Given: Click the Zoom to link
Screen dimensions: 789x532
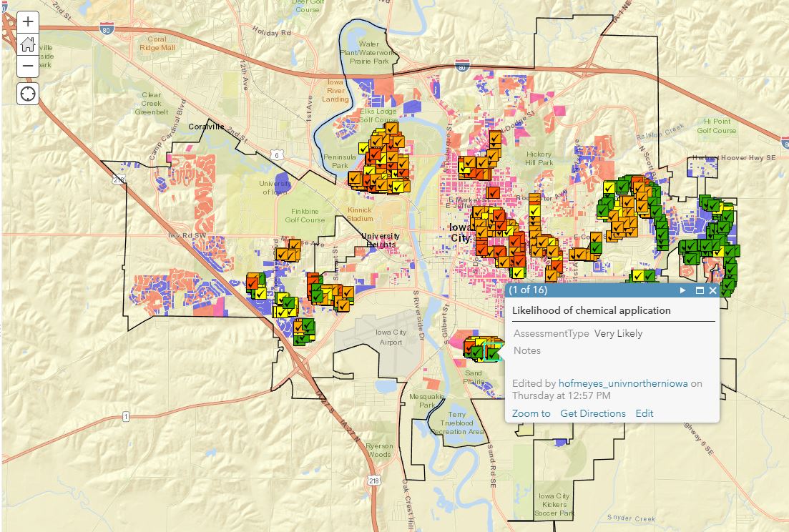Looking at the screenshot, I should [531, 413].
